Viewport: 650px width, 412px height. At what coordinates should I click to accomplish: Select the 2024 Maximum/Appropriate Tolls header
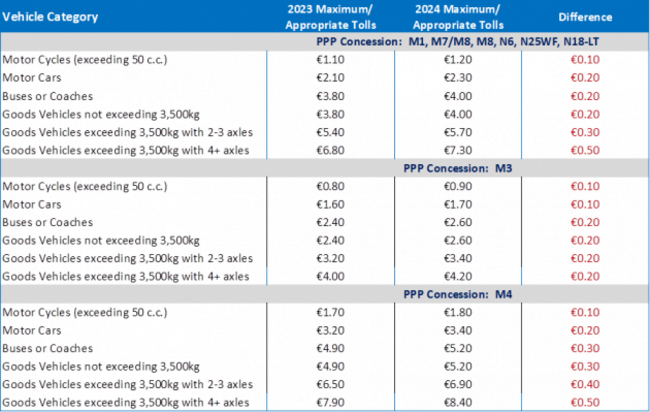coord(458,17)
